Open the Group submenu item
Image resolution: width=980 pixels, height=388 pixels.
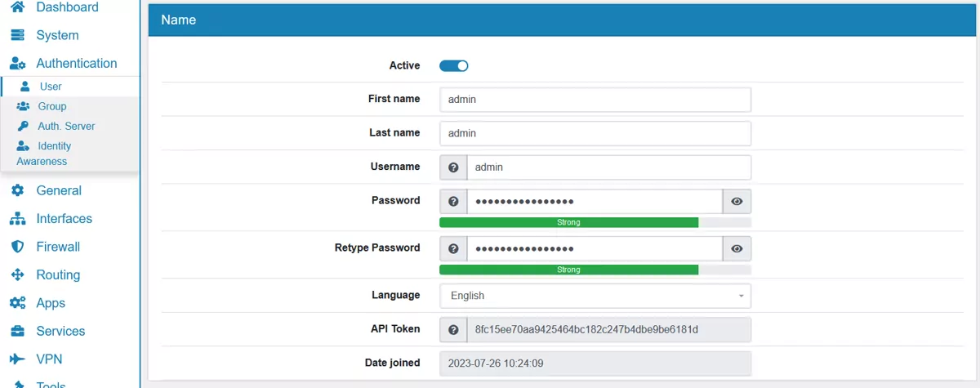coord(51,106)
